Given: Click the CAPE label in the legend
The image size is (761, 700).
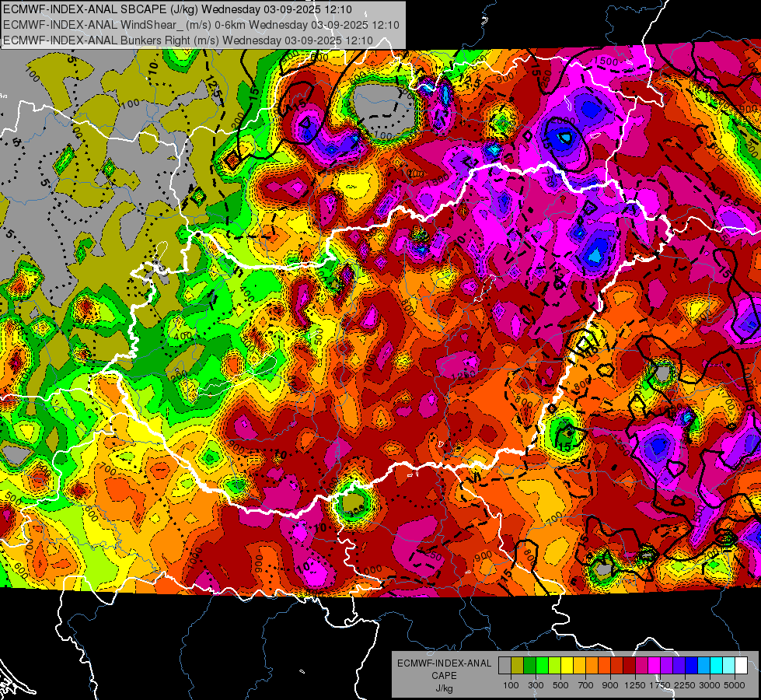Looking at the screenshot, I should click(x=444, y=676).
